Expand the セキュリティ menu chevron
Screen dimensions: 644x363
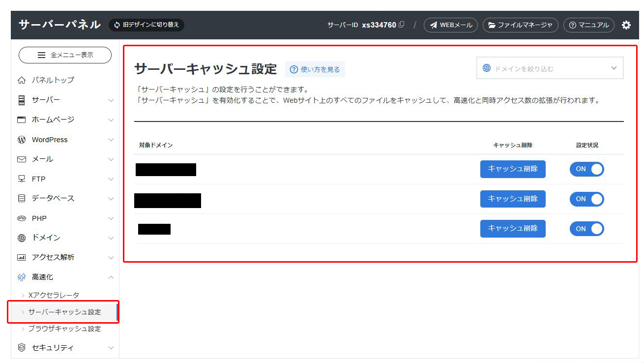click(x=111, y=348)
